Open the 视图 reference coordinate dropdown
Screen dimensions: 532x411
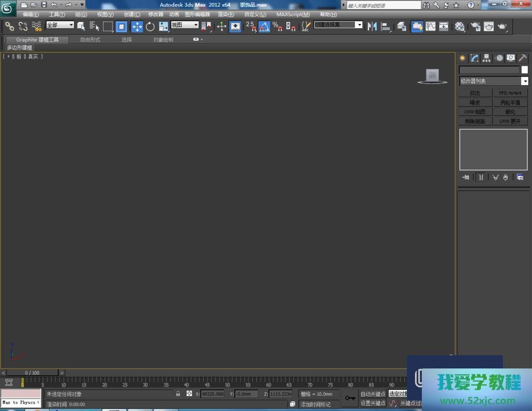[x=185, y=25]
